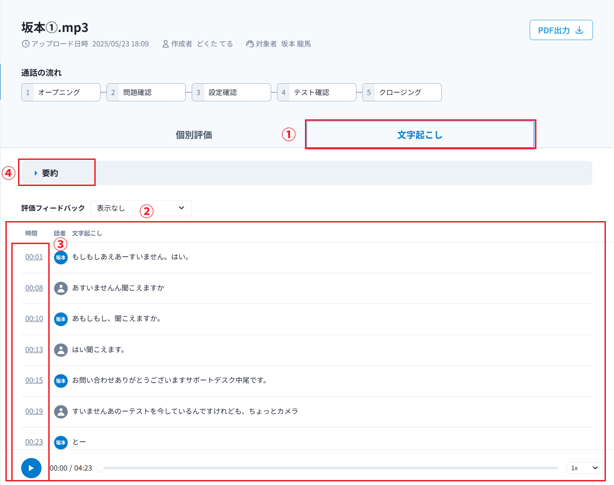Click customer avatar beside あすいませんん聞こえますか
The image size is (614, 485).
pyautogui.click(x=61, y=288)
